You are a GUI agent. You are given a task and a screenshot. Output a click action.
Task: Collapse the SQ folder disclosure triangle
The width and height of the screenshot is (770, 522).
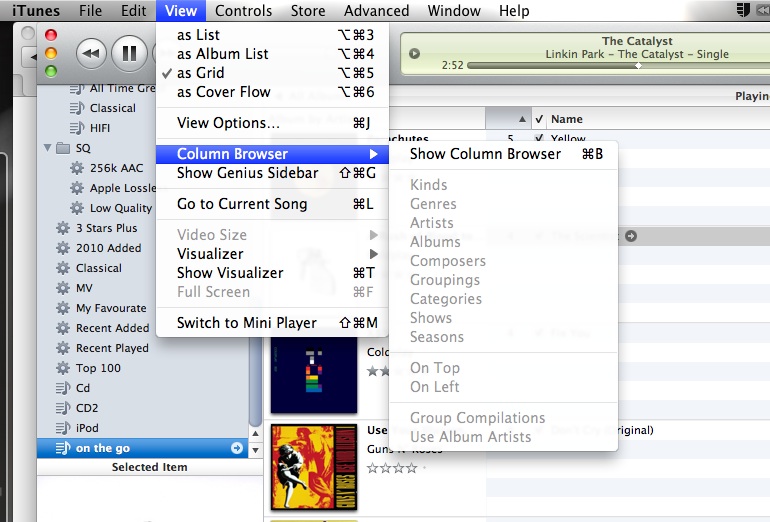coord(48,147)
